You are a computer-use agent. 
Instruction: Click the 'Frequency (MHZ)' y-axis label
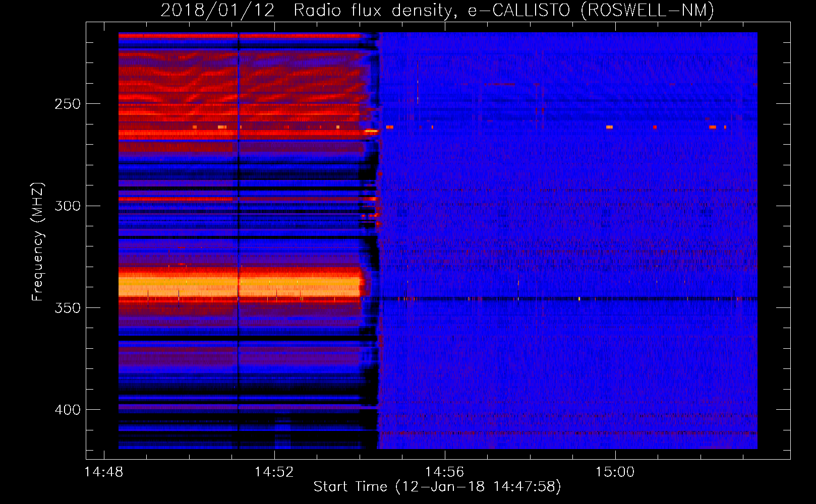click(38, 242)
